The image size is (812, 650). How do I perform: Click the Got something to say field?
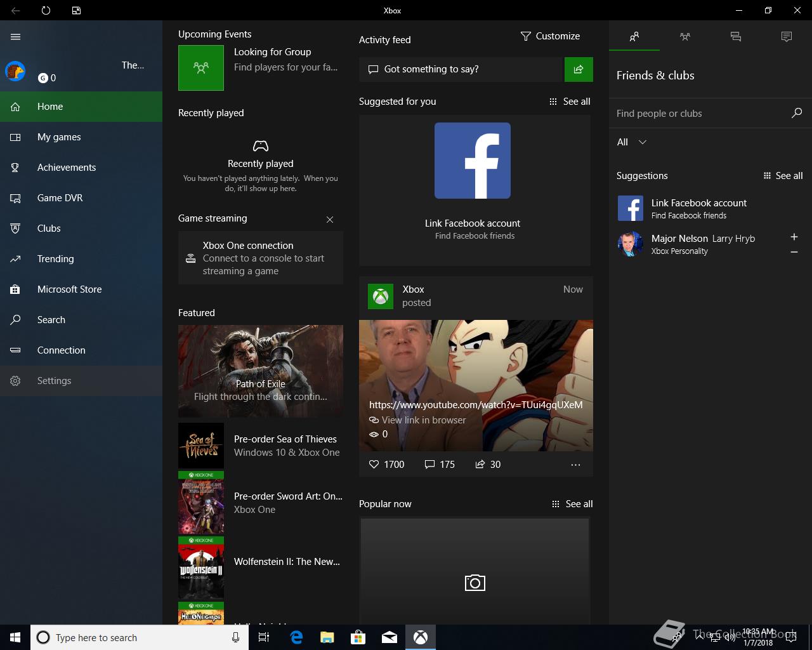[x=461, y=69]
